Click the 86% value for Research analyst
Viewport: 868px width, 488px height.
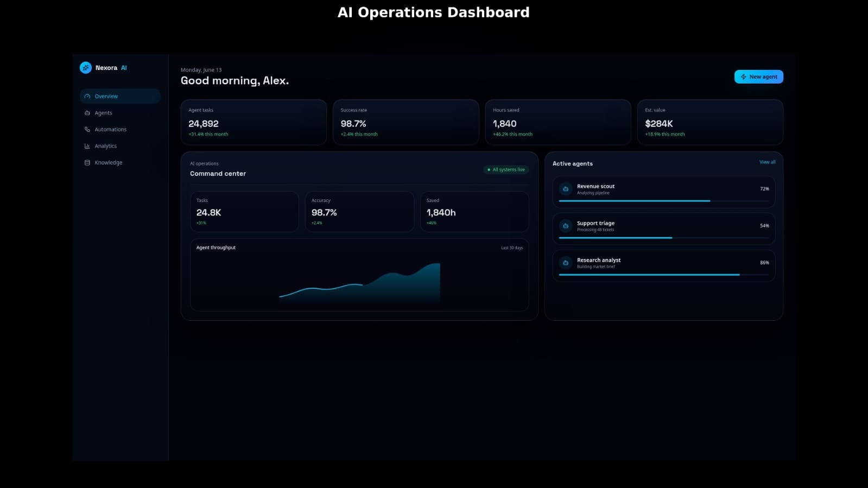(764, 263)
